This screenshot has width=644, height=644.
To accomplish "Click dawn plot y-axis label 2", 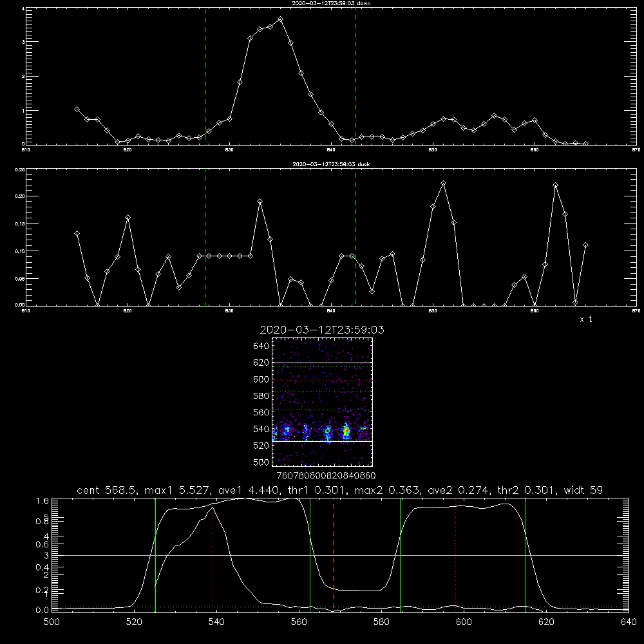I will point(23,77).
